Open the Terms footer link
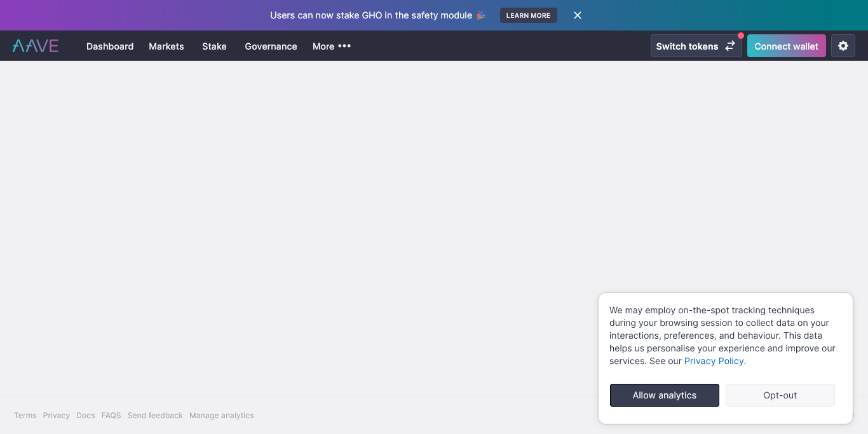 25,416
